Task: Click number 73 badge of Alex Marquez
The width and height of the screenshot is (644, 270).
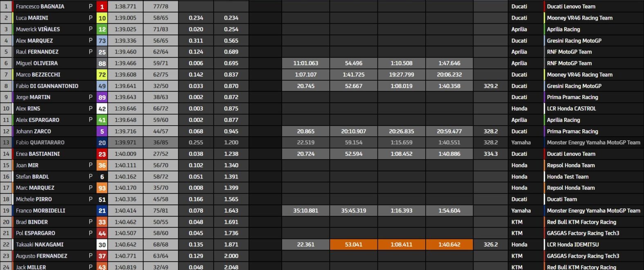Action: [102, 41]
